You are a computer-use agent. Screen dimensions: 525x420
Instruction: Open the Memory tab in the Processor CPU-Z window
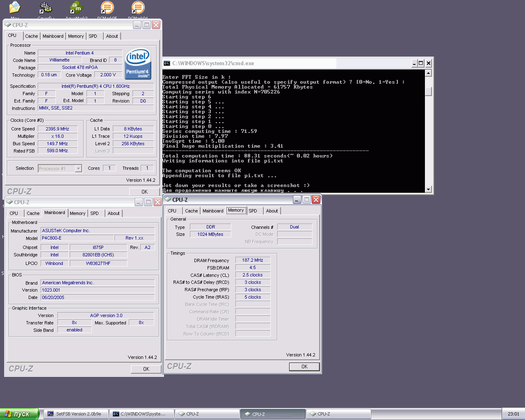[76, 36]
